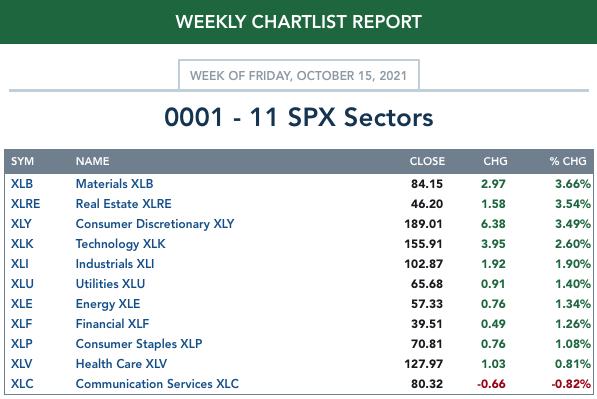Screen dimensions: 597x399
Task: Open Utilities XLU name link
Action: (110, 284)
